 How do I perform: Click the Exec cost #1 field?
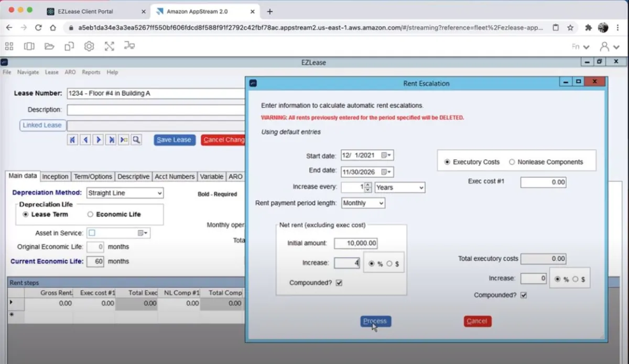[x=543, y=182]
